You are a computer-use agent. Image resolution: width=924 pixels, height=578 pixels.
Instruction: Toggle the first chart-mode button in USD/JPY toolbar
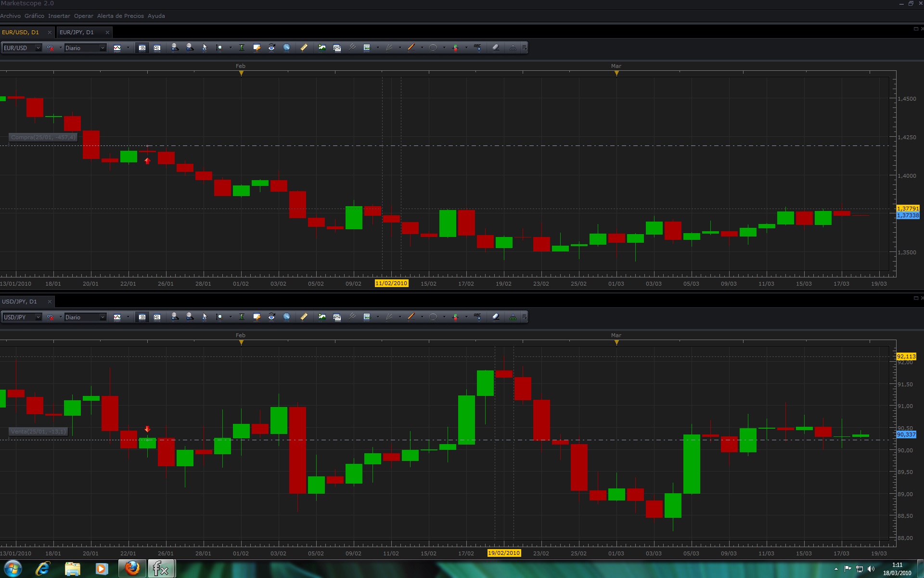click(x=142, y=317)
